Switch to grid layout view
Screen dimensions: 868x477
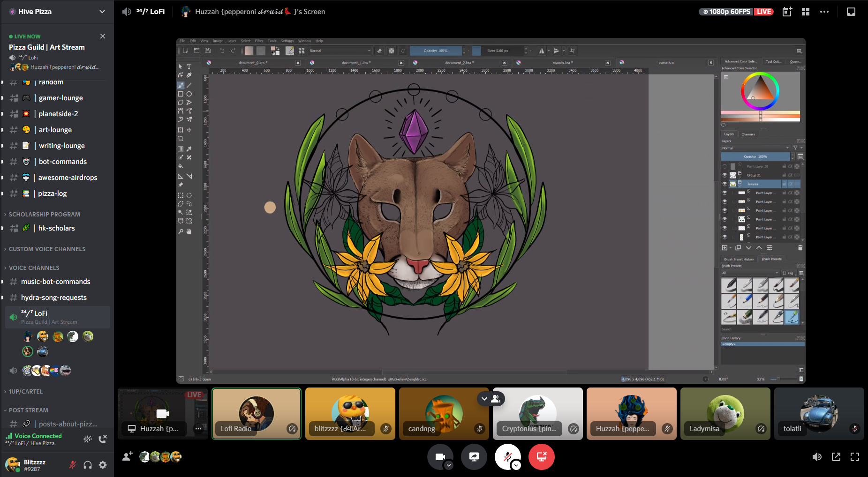[806, 12]
